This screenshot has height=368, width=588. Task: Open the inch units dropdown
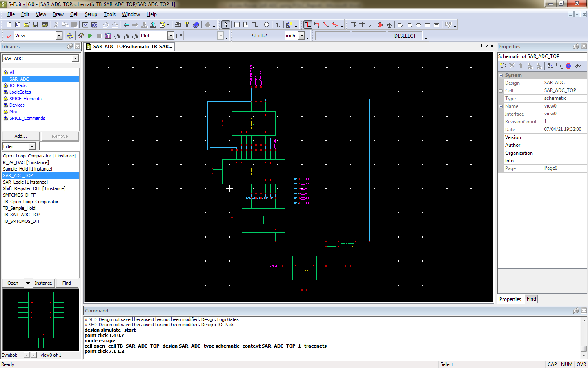[301, 36]
